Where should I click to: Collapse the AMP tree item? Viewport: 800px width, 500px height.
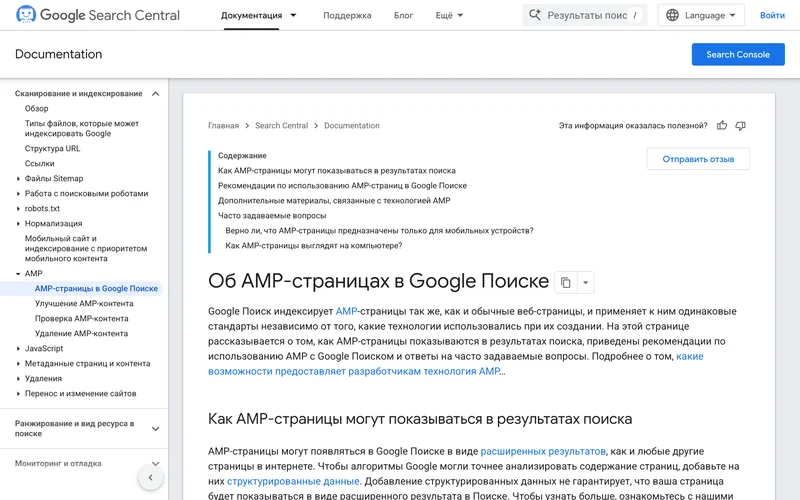[18, 274]
